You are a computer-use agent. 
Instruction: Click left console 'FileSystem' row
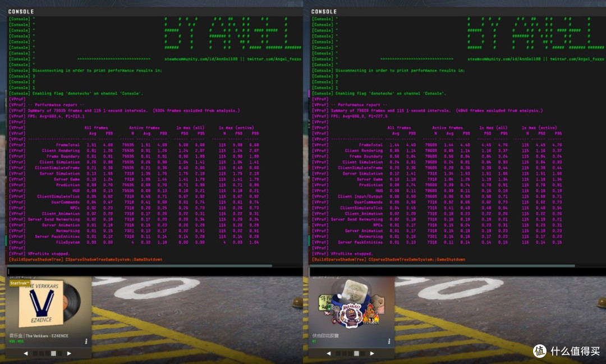click(134, 242)
